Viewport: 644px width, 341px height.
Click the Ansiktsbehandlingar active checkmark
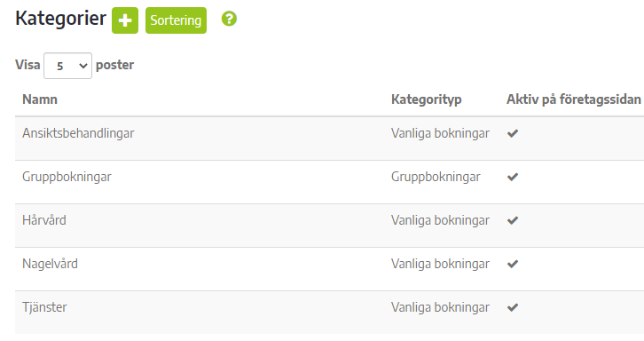coord(513,133)
